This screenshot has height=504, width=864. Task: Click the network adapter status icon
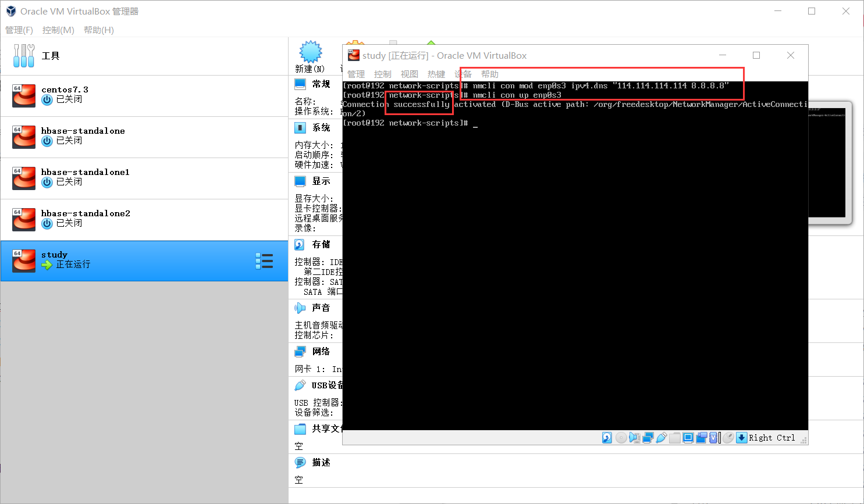(648, 437)
